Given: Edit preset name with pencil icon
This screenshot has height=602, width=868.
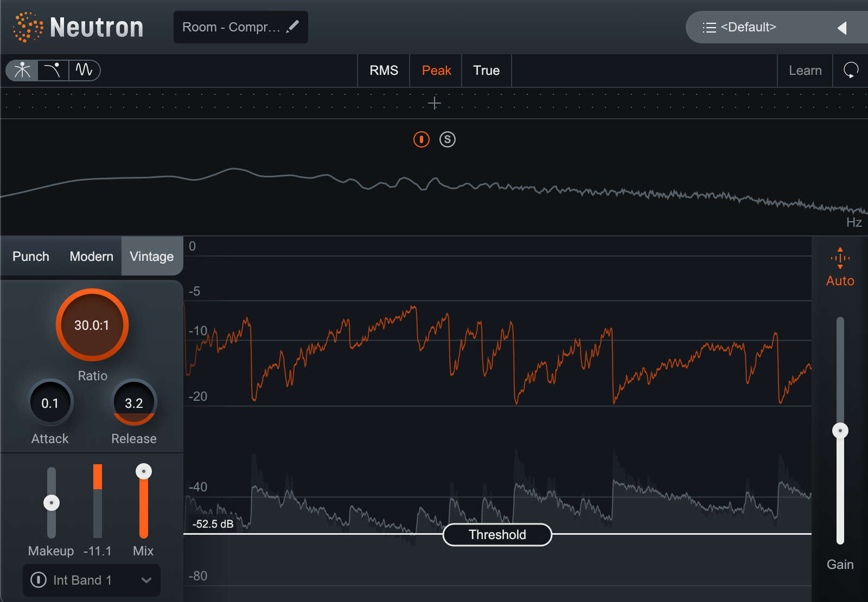Looking at the screenshot, I should tap(293, 26).
